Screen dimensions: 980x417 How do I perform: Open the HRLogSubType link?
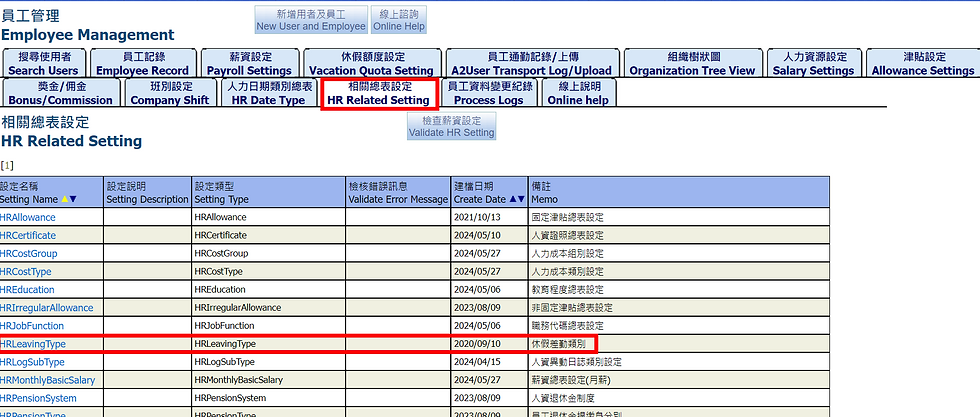pyautogui.click(x=32, y=362)
